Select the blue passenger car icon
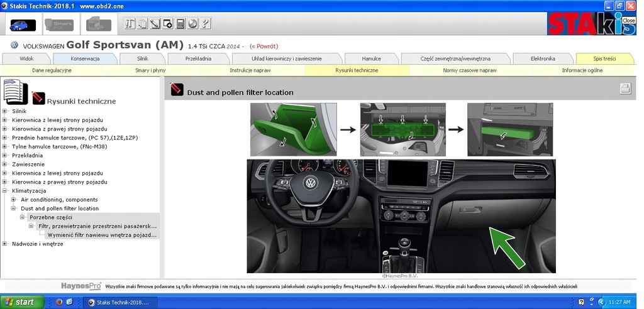 23,24
